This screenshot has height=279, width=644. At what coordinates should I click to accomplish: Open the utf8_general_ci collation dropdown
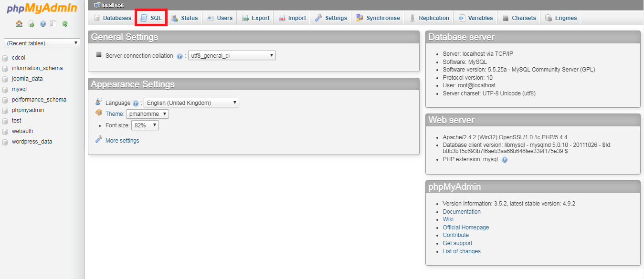click(x=232, y=56)
